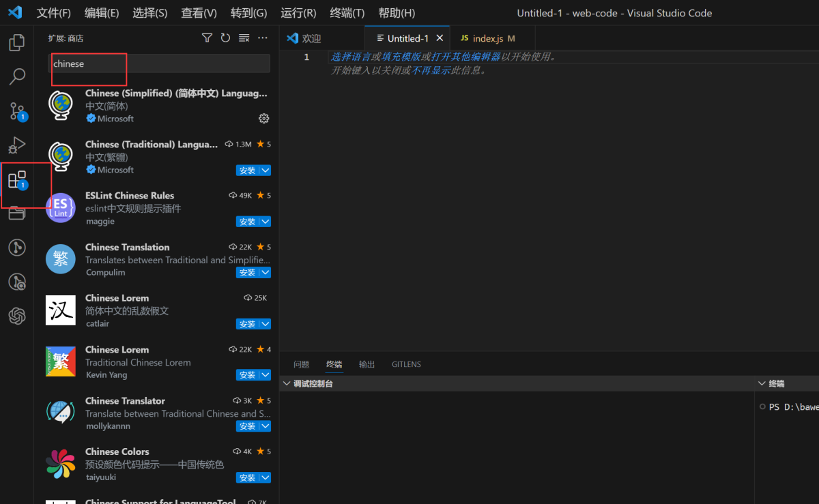Click Chinese Translator extension icon
Image resolution: width=819 pixels, height=504 pixels.
(61, 413)
